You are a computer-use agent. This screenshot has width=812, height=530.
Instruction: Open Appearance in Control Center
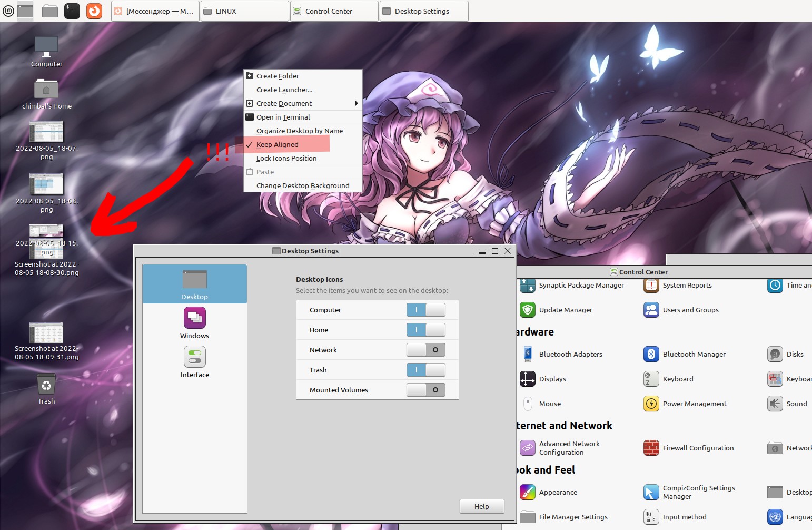[x=549, y=492]
